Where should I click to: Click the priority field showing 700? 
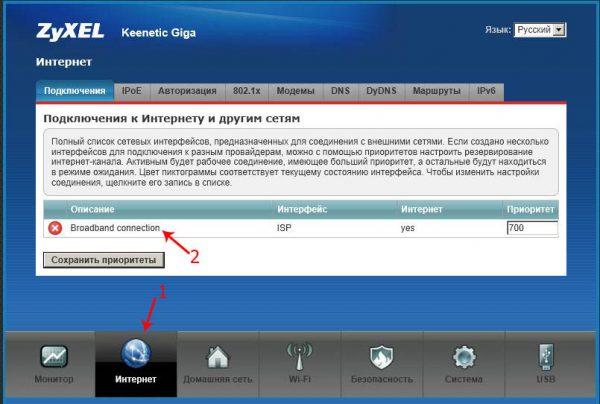coord(532,228)
